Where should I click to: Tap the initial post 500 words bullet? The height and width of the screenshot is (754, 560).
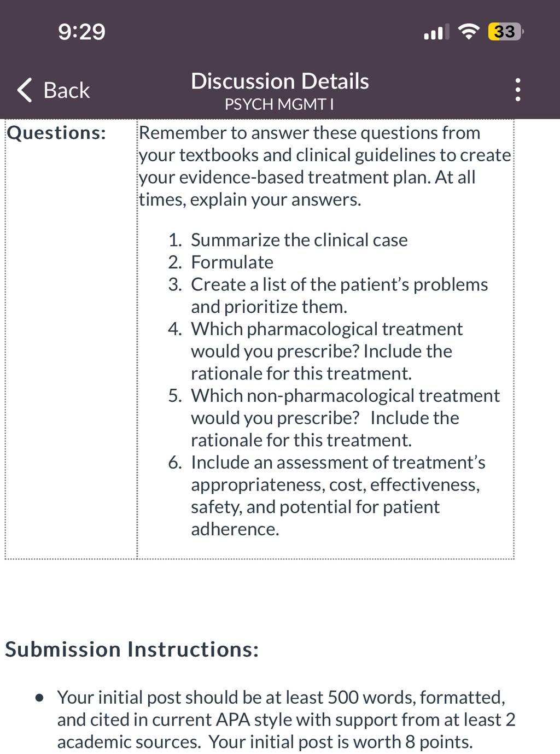click(286, 720)
